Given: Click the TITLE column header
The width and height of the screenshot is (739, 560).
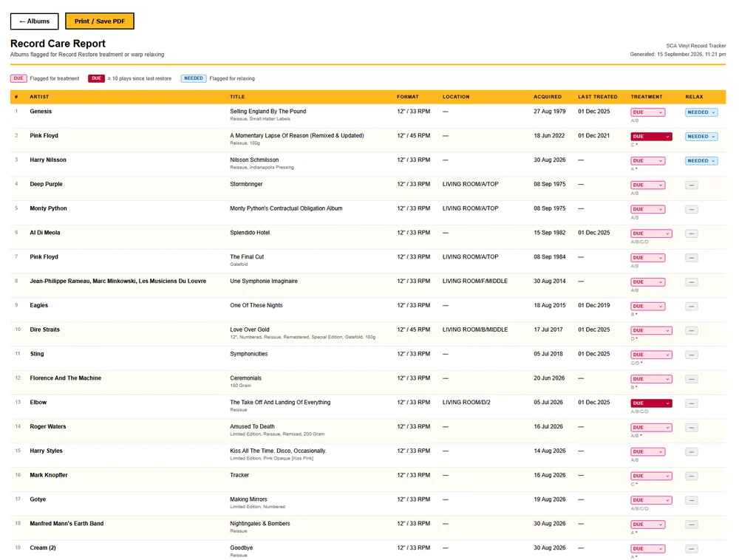Looking at the screenshot, I should (x=237, y=97).
